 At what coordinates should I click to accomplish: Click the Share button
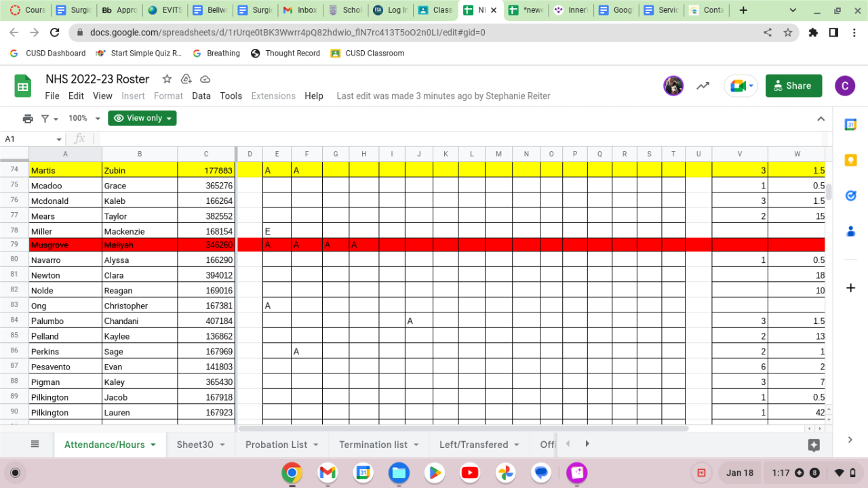pyautogui.click(x=794, y=86)
